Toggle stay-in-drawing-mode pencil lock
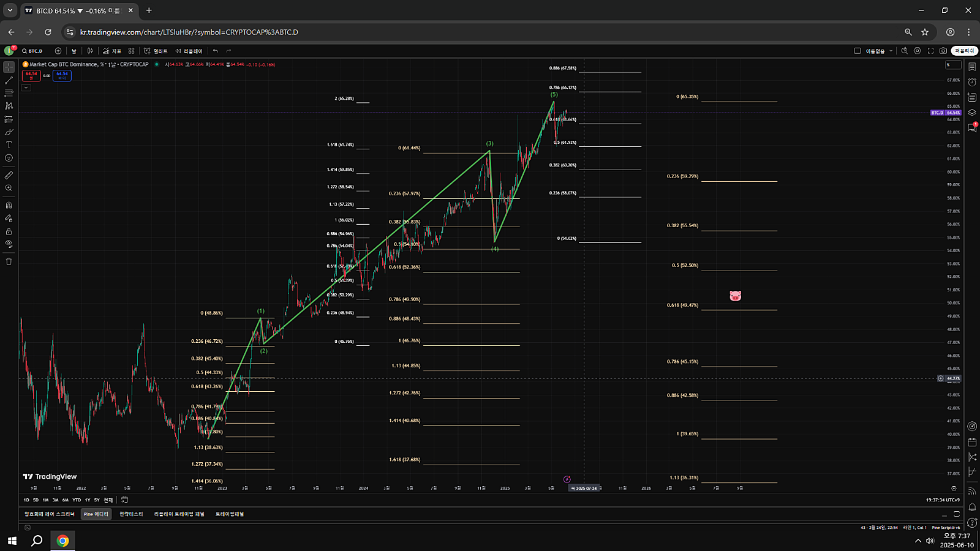Viewport: 980px width, 551px height. (x=9, y=218)
